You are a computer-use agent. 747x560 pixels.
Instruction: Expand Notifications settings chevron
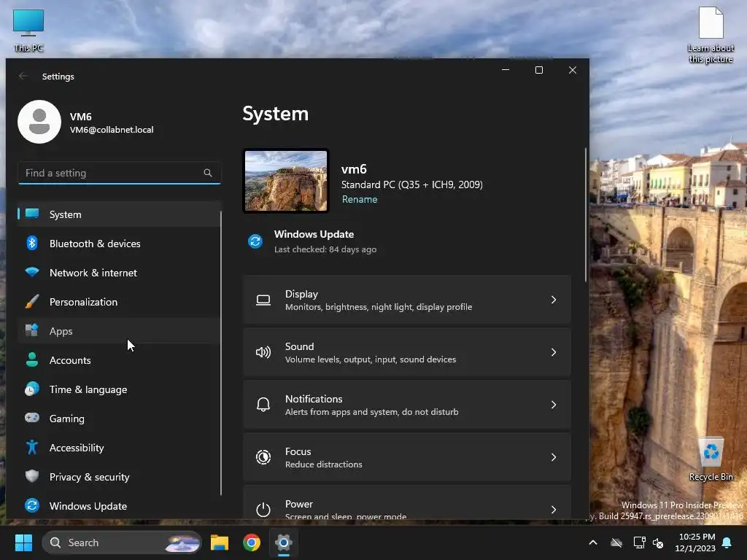[553, 404]
